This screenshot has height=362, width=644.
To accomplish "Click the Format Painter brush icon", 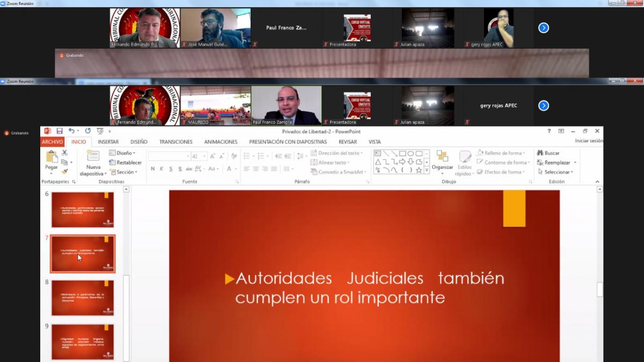I will (x=65, y=172).
